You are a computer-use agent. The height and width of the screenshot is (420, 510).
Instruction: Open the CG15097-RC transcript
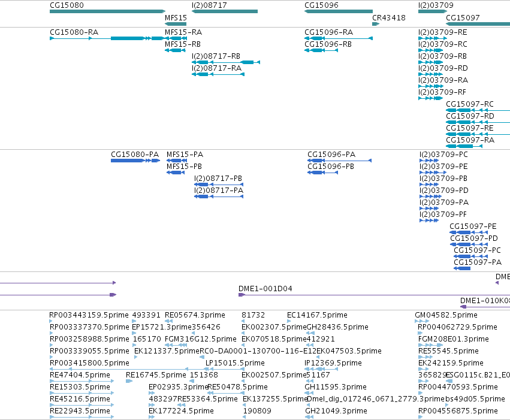pyautogui.click(x=470, y=104)
